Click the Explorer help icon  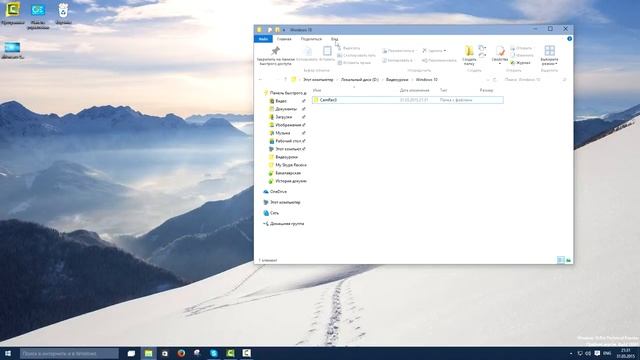[569, 39]
